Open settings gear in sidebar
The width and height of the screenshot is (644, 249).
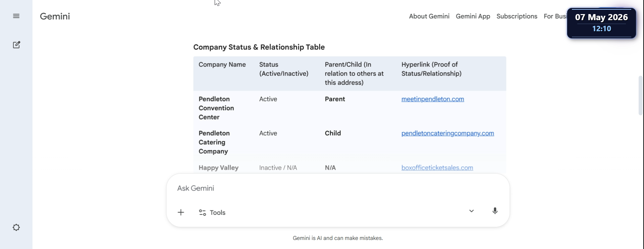tap(16, 228)
